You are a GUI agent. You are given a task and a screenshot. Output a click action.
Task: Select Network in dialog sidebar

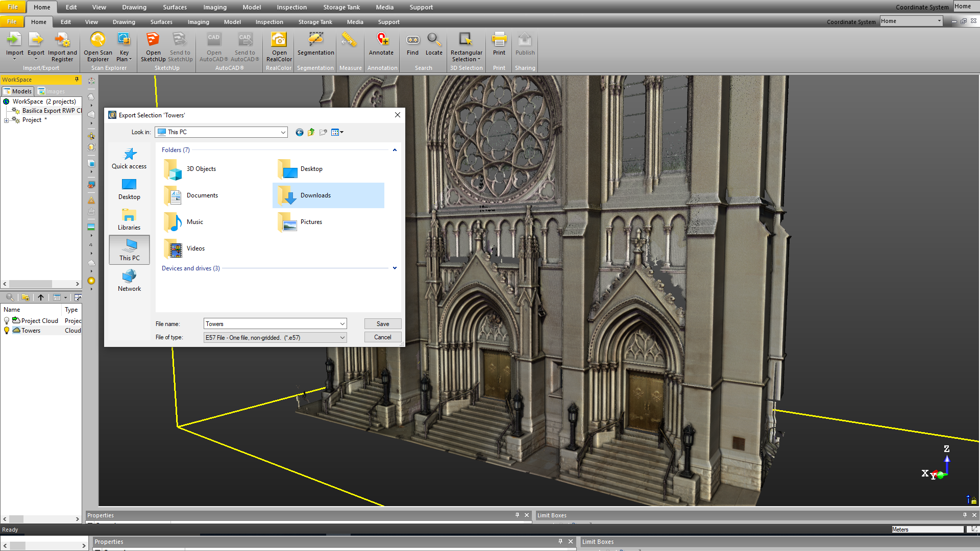click(129, 281)
